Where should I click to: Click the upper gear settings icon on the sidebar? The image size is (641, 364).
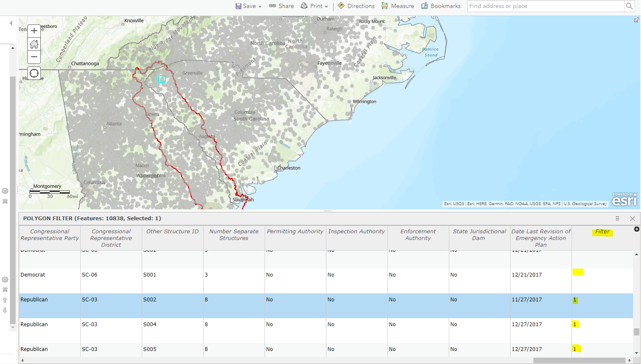(x=5, y=190)
